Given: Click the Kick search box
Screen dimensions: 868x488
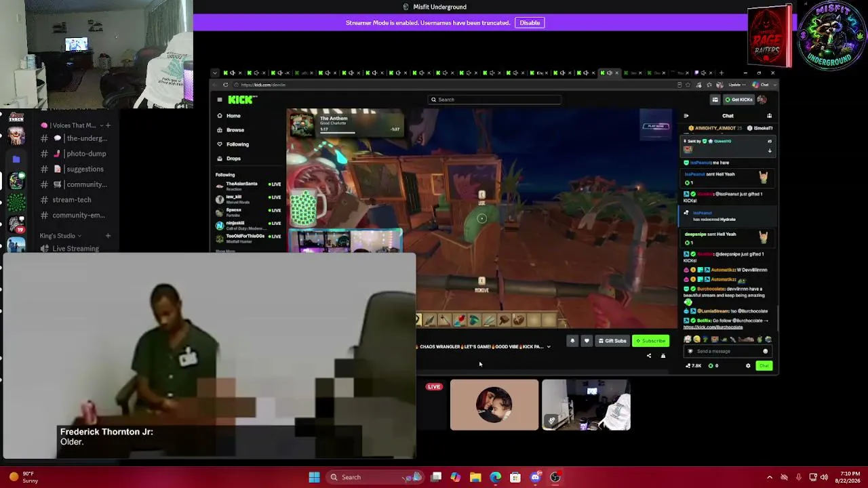Looking at the screenshot, I should point(495,100).
